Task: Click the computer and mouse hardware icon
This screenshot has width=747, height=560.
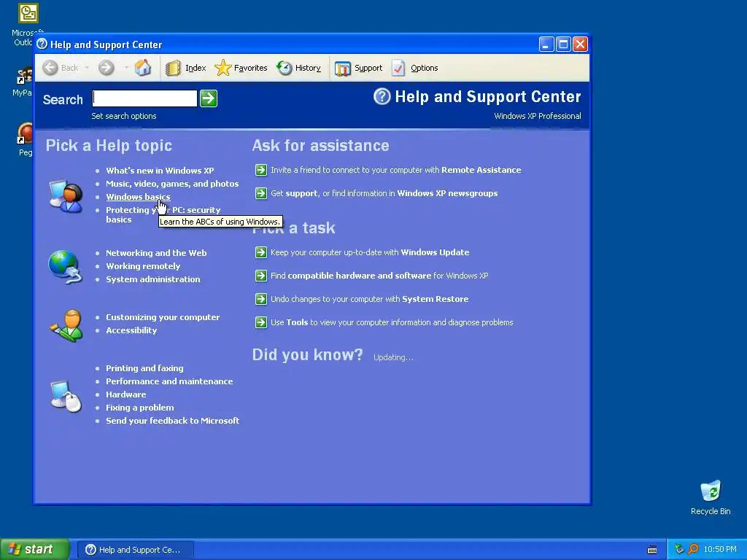Action: click(66, 396)
